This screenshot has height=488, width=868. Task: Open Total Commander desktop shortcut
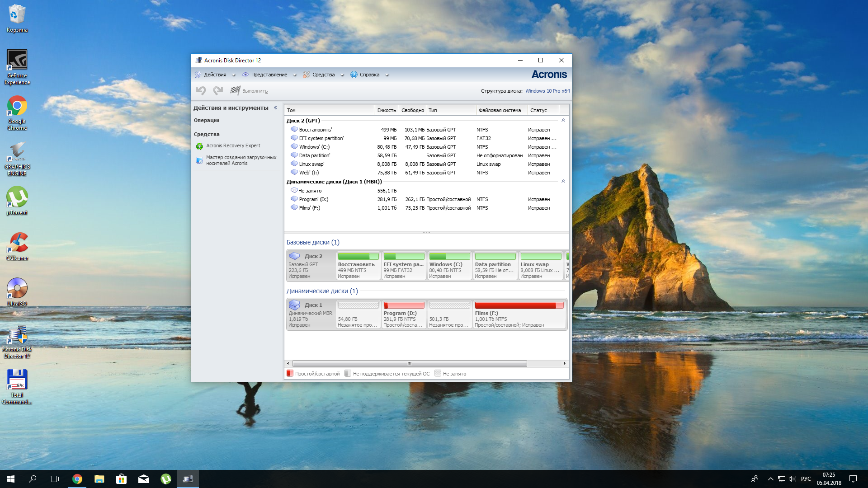click(17, 387)
